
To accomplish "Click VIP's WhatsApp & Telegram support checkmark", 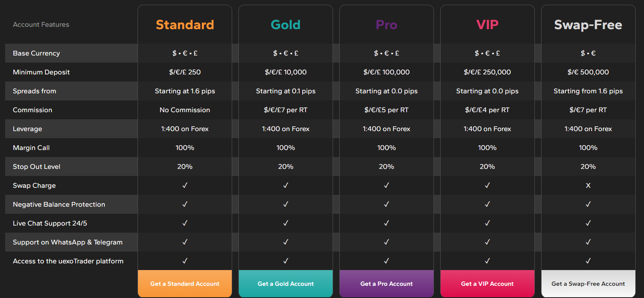I will pos(487,242).
